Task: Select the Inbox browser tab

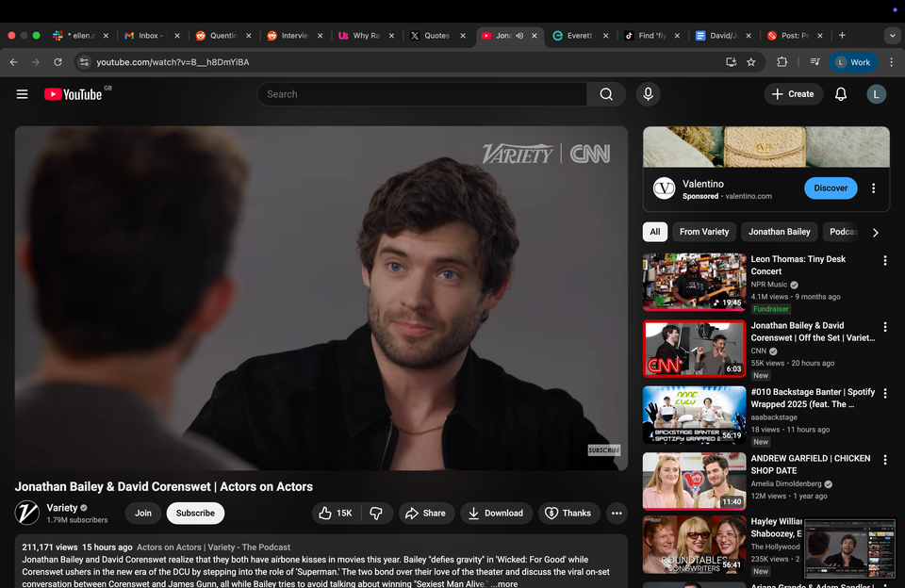Action: pyautogui.click(x=149, y=35)
